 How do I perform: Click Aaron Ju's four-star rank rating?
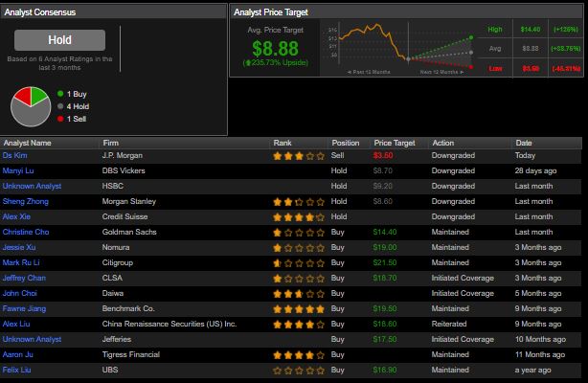(x=299, y=355)
